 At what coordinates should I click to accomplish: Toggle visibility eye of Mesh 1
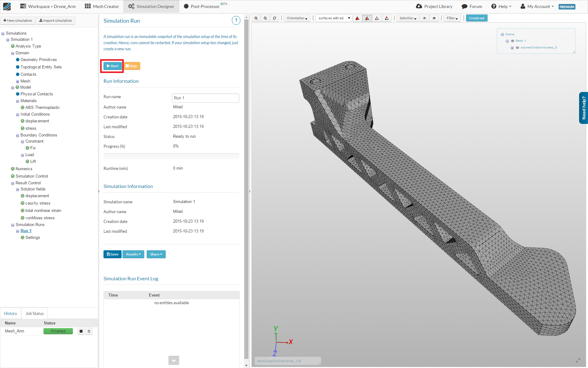[x=513, y=41]
